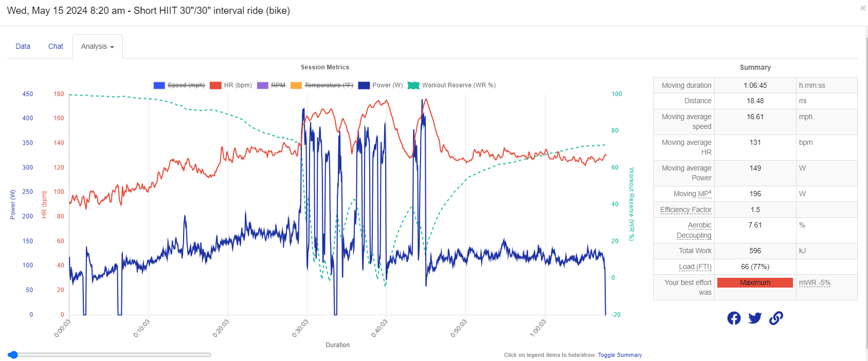This screenshot has height=361, width=868.
Task: Share the session on Twitter
Action: tap(755, 318)
